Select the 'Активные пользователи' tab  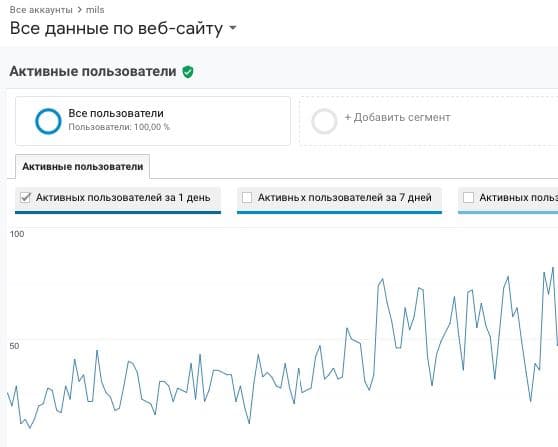click(x=83, y=167)
